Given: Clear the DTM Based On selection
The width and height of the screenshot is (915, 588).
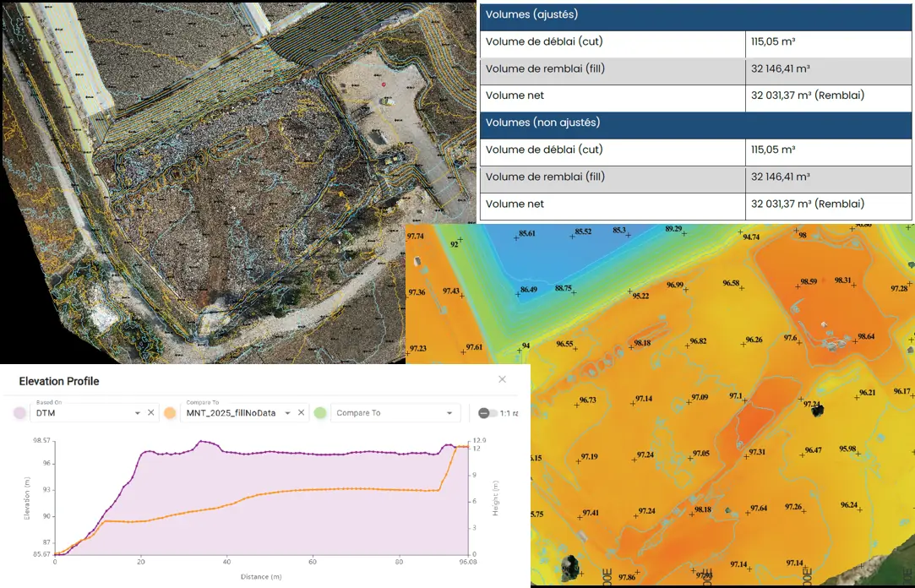Looking at the screenshot, I should tap(150, 412).
